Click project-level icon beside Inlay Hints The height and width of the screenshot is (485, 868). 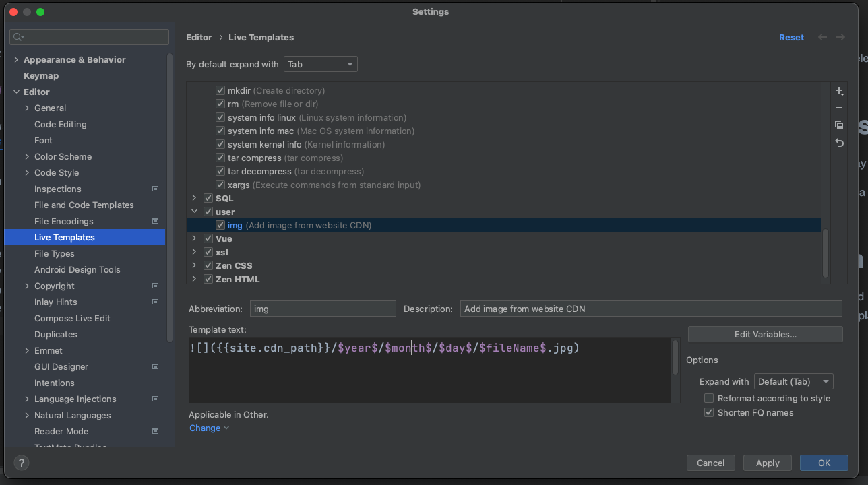[x=155, y=302]
